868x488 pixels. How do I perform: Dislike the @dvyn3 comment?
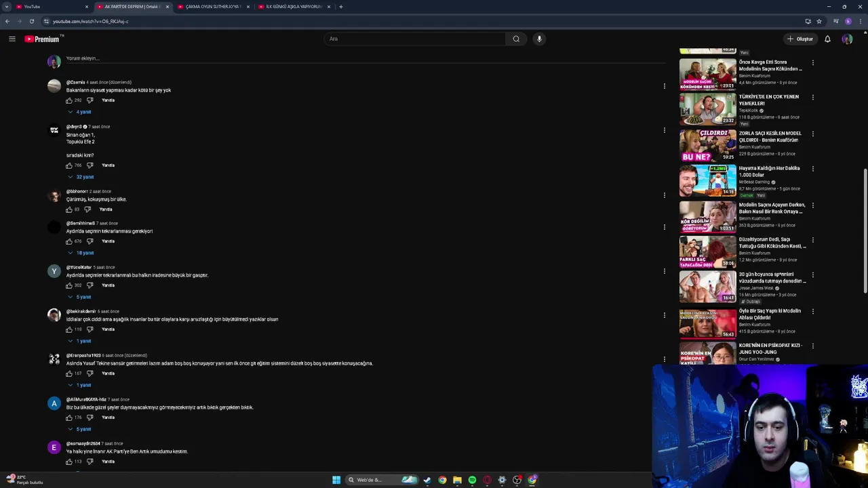[90, 165]
